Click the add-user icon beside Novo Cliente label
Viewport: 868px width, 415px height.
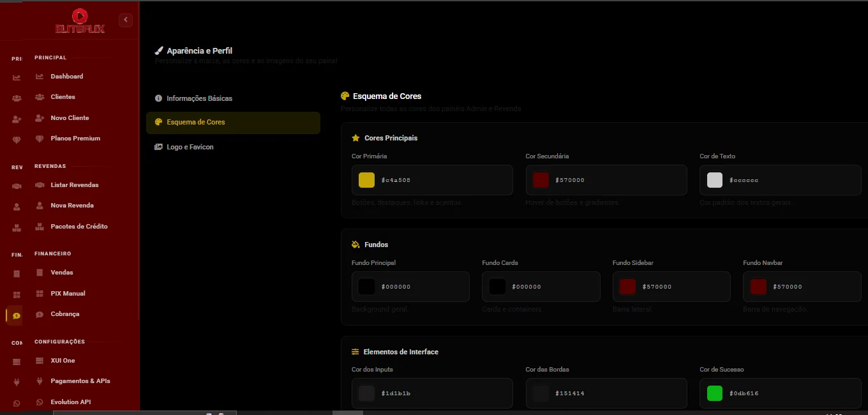40,118
